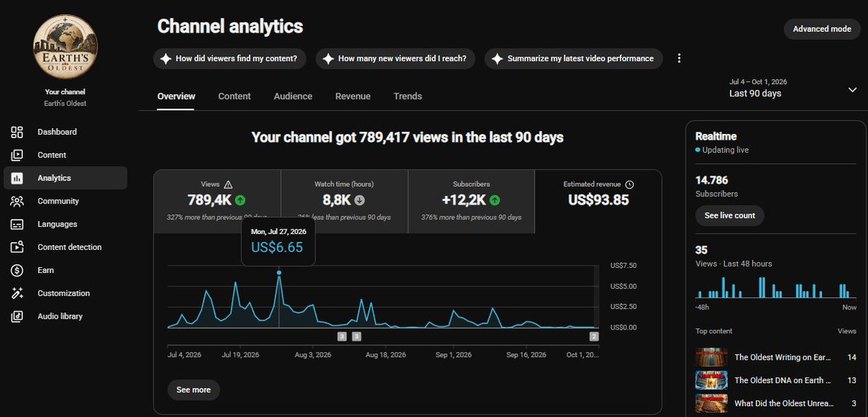Open Advanced mode
868x417 pixels.
coord(822,29)
